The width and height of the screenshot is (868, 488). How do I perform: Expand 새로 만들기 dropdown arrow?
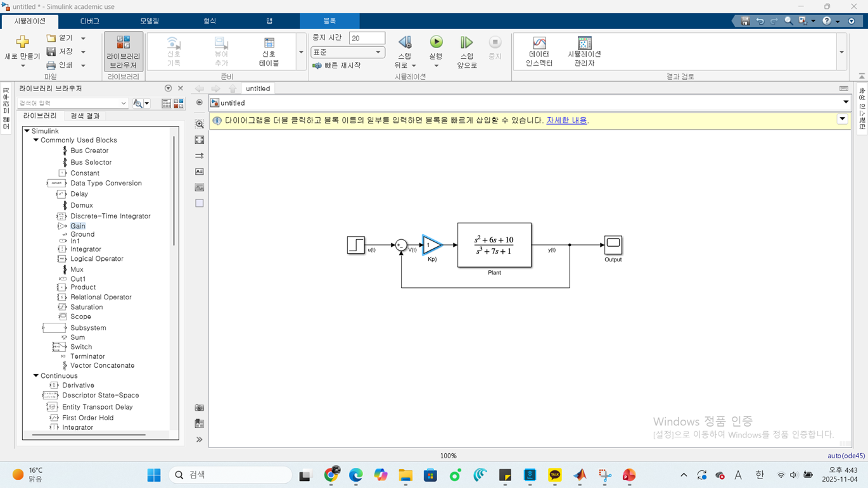tap(23, 66)
